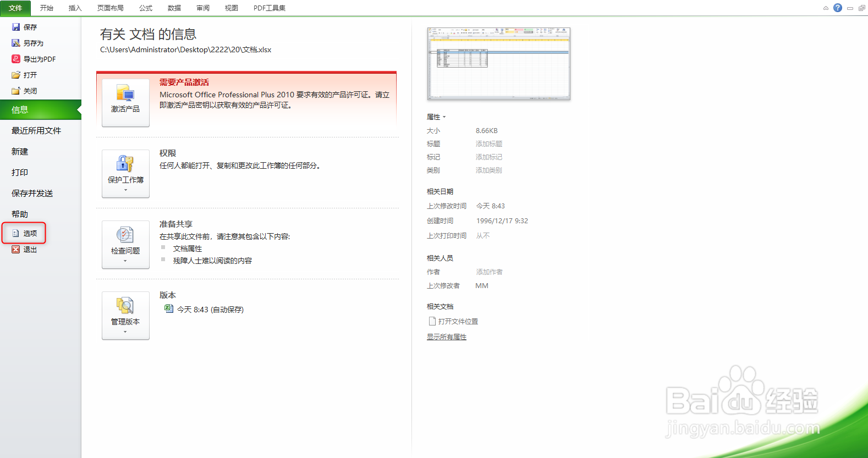Click the autosaved version 今天 8:43 (自动保存)
The image size is (868, 458).
tap(210, 310)
